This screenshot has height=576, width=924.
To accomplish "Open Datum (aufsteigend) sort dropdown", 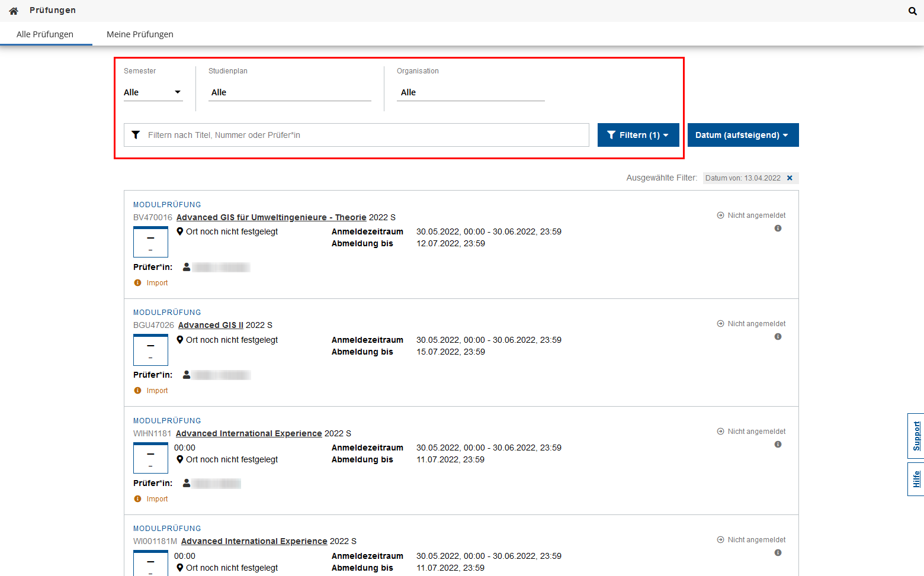I will click(743, 135).
